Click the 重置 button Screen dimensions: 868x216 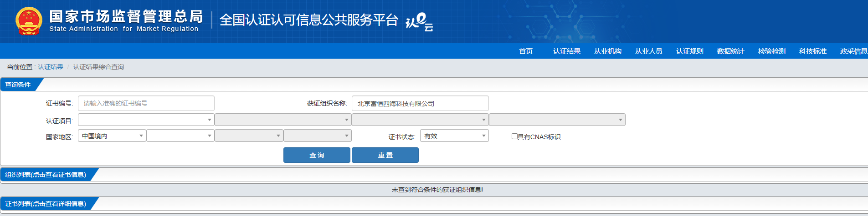[x=385, y=155]
